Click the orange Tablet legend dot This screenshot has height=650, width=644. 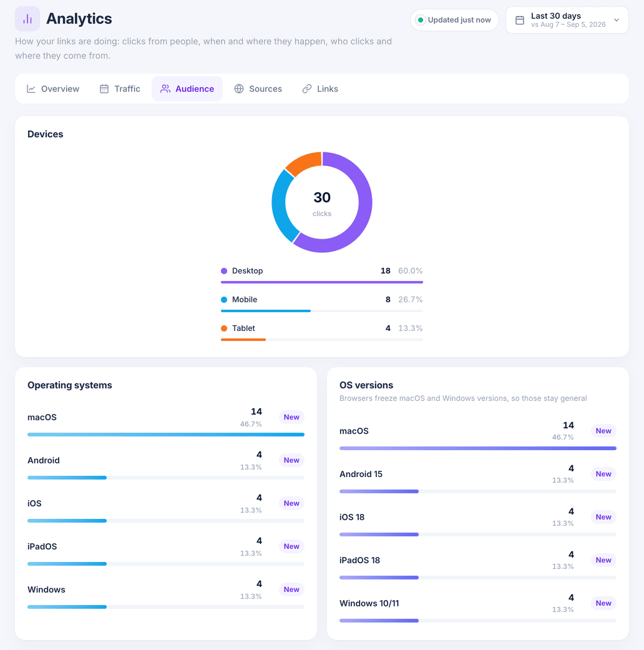click(224, 328)
